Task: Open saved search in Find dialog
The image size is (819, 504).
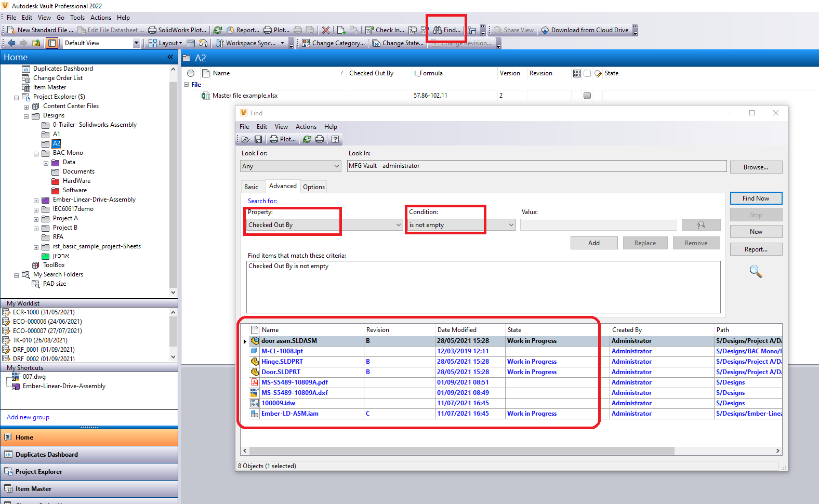Action: click(x=246, y=139)
